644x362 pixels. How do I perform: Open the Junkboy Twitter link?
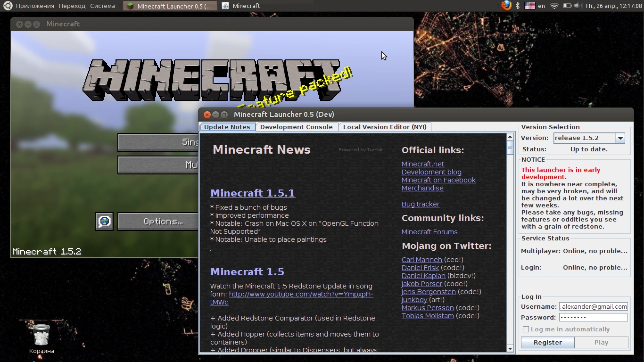414,300
